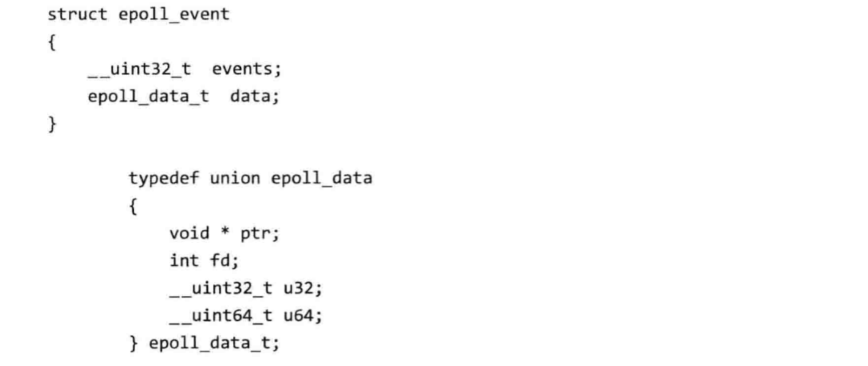Select the typedef union epoll_data line
This screenshot has width=868, height=366.
click(250, 179)
